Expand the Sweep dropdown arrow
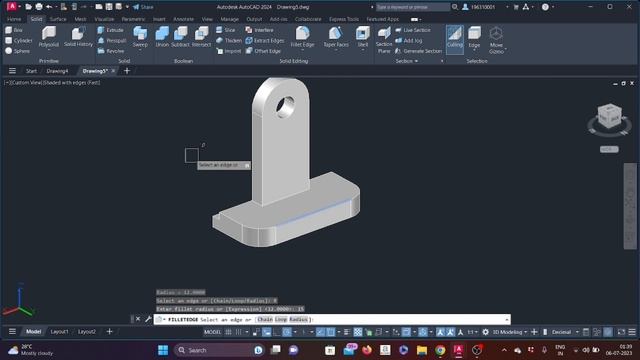Viewport: 640px width, 360px height. click(140, 50)
